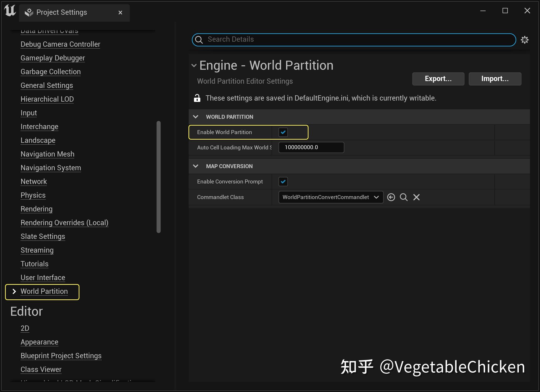Image resolution: width=540 pixels, height=392 pixels.
Task: Click the Auto Cell Loading Max World value field
Action: 311,147
